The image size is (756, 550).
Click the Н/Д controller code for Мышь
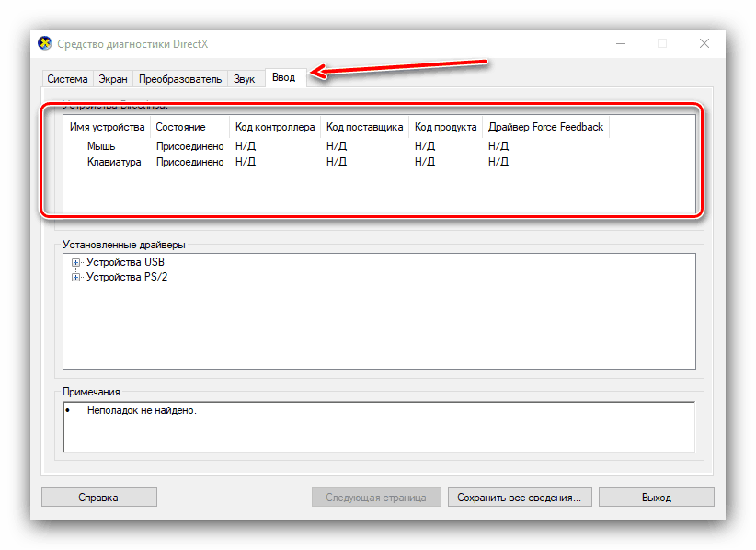[246, 146]
